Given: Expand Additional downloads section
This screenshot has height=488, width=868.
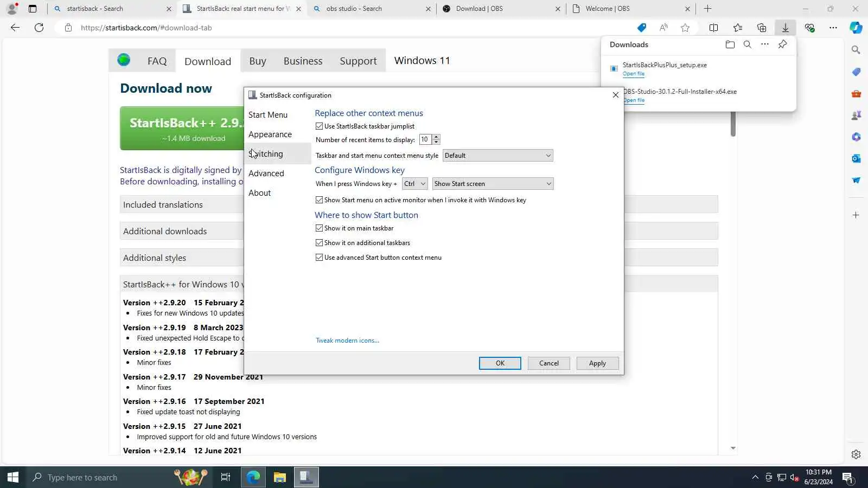Looking at the screenshot, I should (x=419, y=231).
